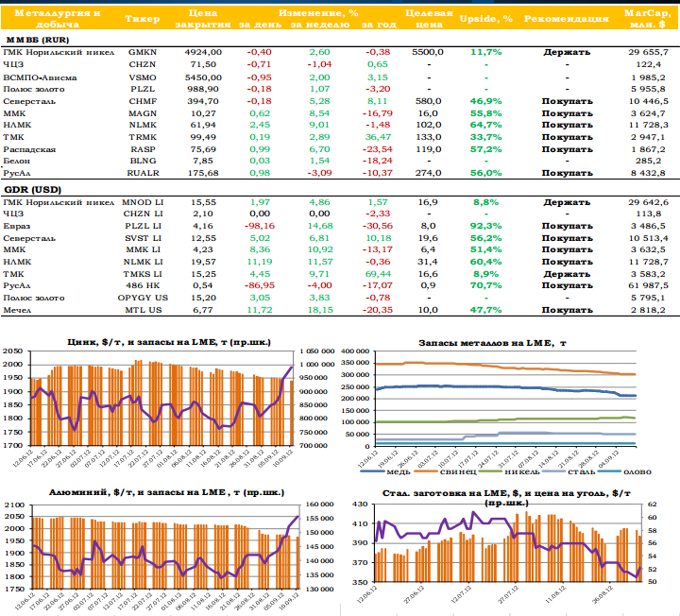Click the 'SVST LI' ticker cell

point(143,238)
